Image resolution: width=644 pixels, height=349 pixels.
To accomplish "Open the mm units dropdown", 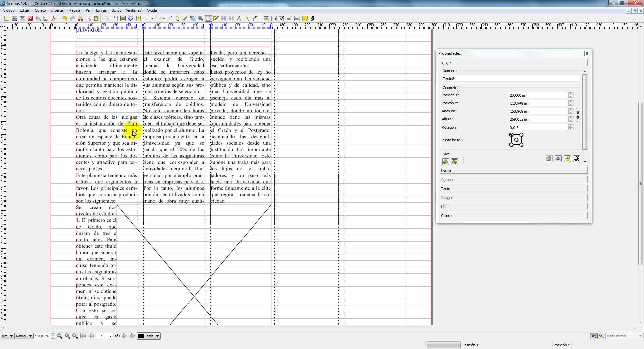I will click(x=7, y=336).
